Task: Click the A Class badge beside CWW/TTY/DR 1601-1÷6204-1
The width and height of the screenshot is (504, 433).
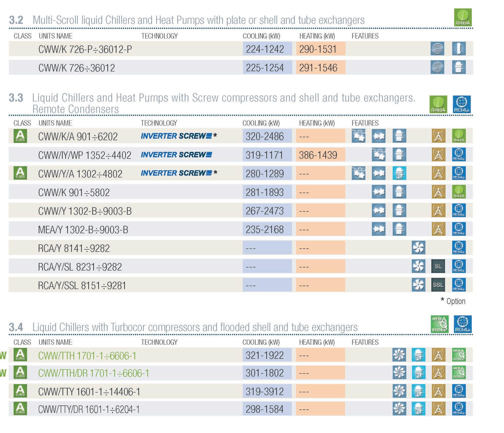Action: coord(20,409)
